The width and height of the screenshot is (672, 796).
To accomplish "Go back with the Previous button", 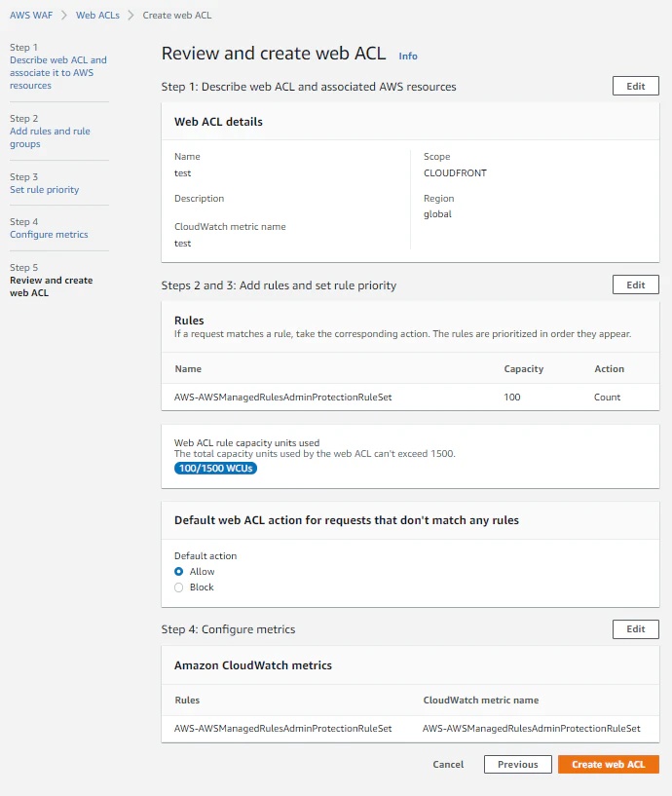I will click(x=517, y=765).
